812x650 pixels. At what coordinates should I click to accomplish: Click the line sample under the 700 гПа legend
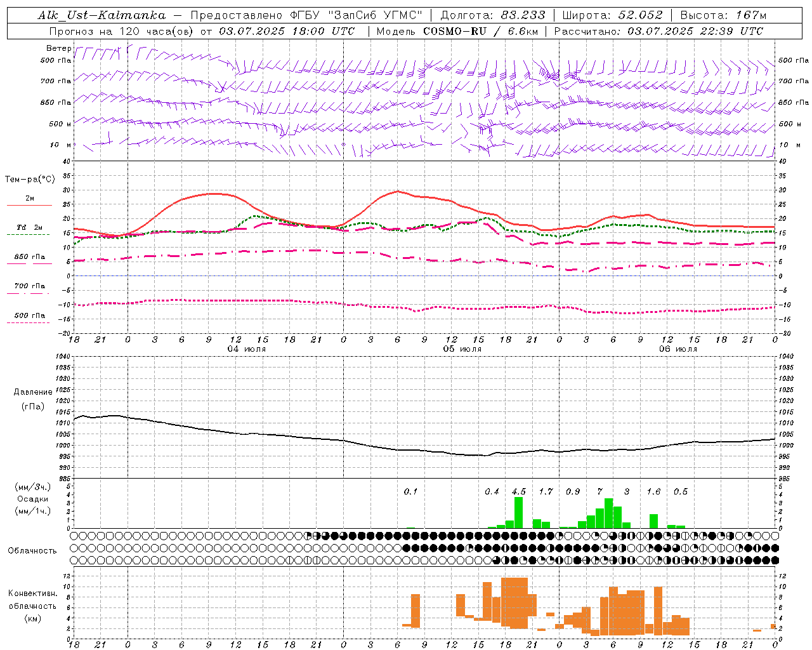pos(29,294)
